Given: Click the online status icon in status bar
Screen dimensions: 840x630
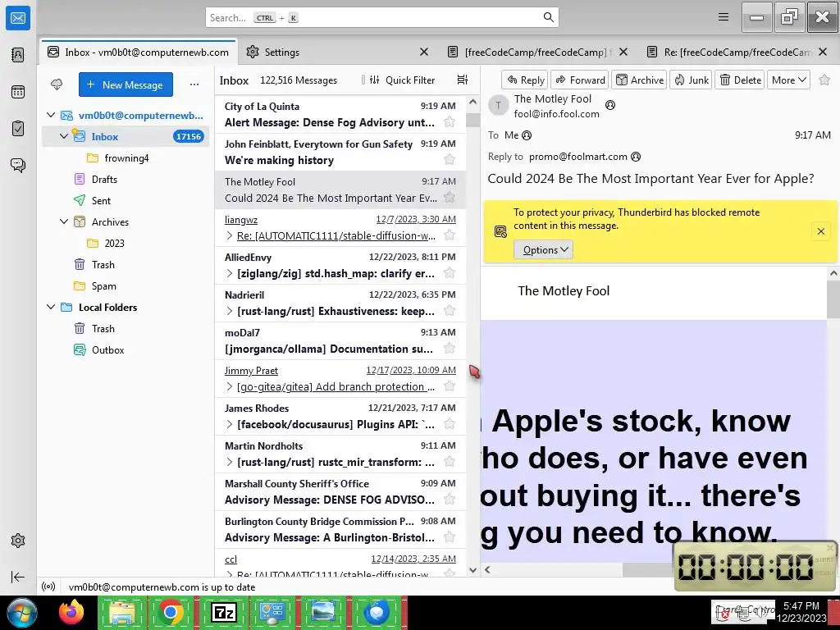Looking at the screenshot, I should tap(48, 587).
